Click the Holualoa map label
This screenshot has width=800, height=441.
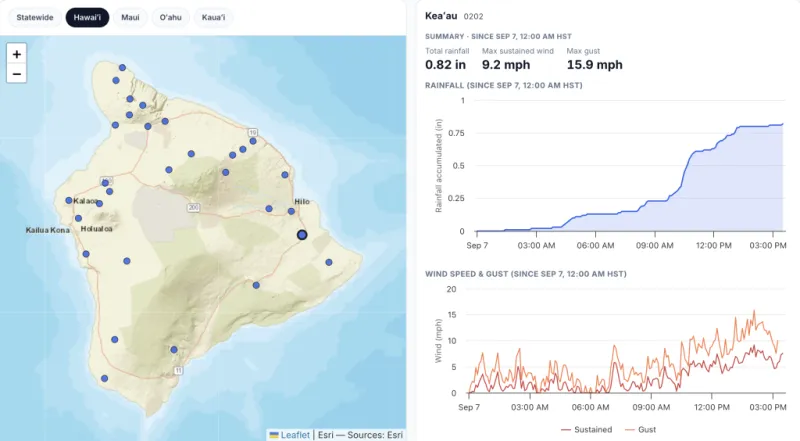(96, 229)
